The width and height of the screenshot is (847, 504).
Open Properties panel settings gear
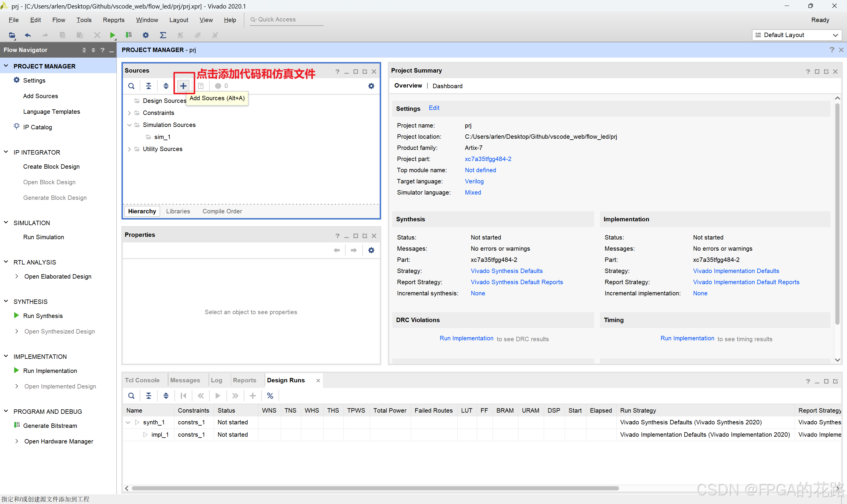[371, 250]
